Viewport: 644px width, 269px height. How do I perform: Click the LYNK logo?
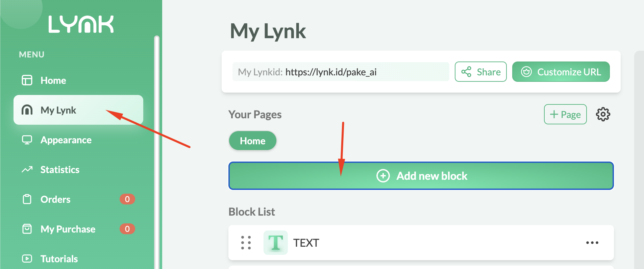(81, 24)
